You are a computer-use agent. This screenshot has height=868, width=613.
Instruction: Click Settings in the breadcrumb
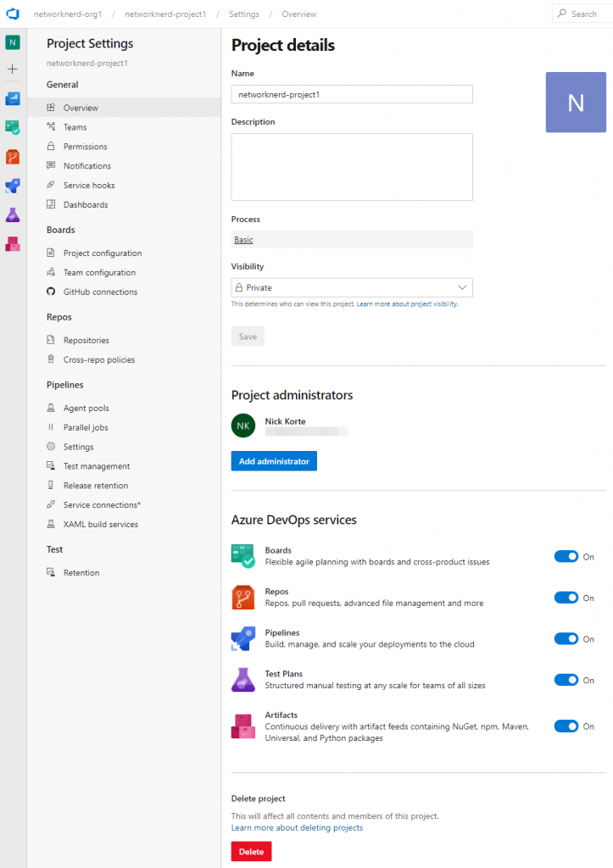(x=244, y=14)
